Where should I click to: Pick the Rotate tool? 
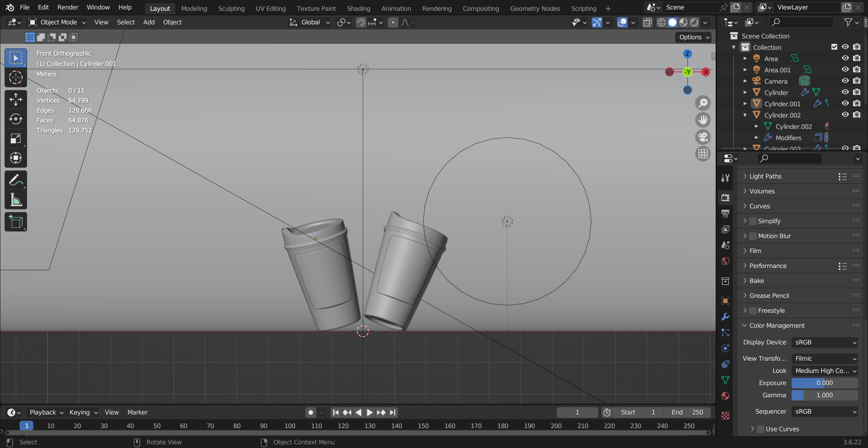(x=16, y=119)
